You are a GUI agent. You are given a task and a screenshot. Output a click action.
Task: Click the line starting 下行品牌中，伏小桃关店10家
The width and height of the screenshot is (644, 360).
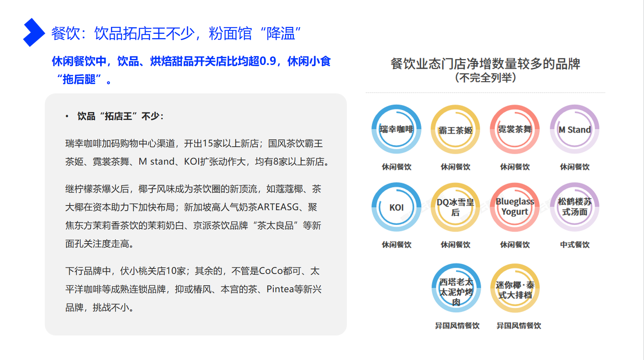click(x=192, y=271)
